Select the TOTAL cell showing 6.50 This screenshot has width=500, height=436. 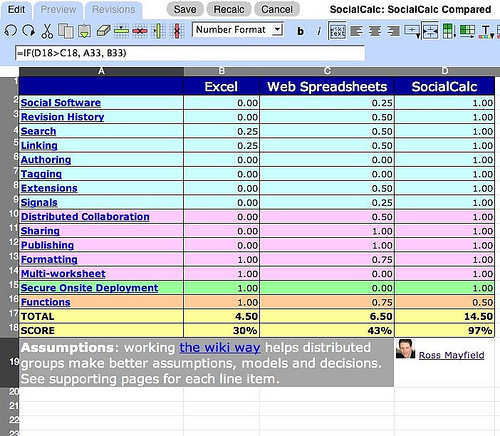(327, 316)
